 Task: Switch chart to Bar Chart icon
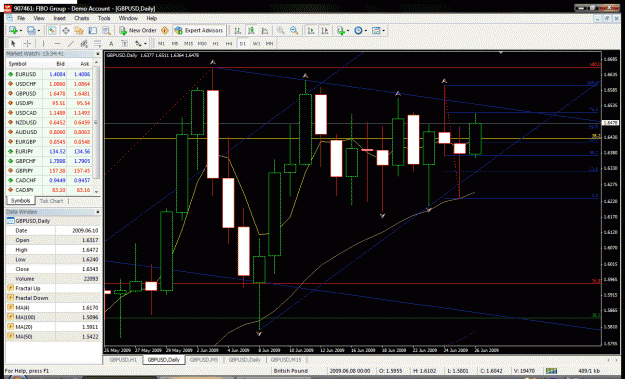tap(238, 30)
